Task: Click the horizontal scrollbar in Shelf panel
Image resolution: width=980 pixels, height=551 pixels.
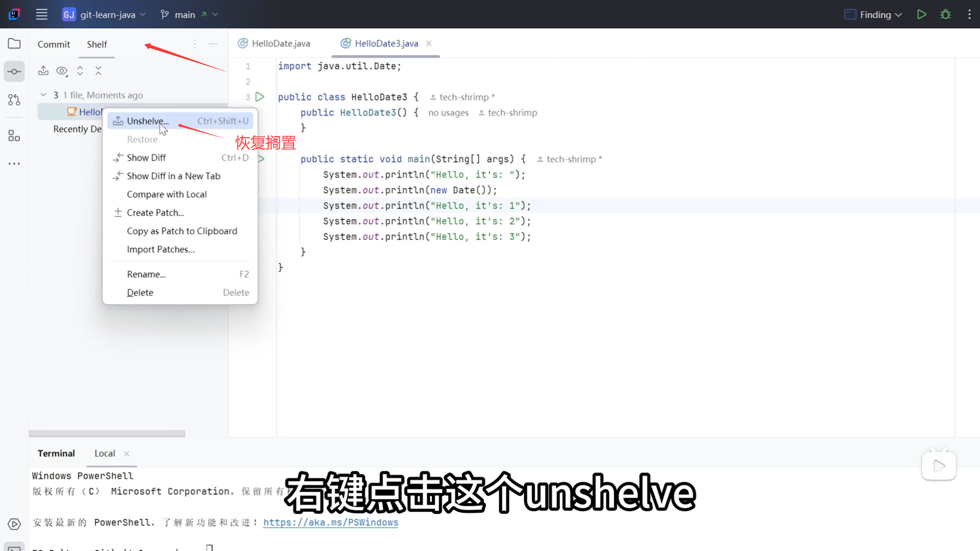Action: (x=107, y=434)
